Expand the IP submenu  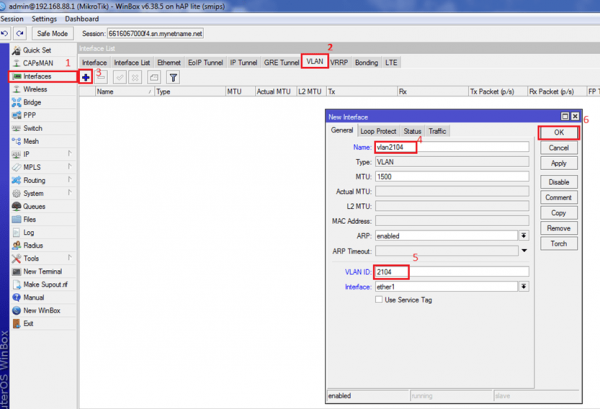(43, 154)
